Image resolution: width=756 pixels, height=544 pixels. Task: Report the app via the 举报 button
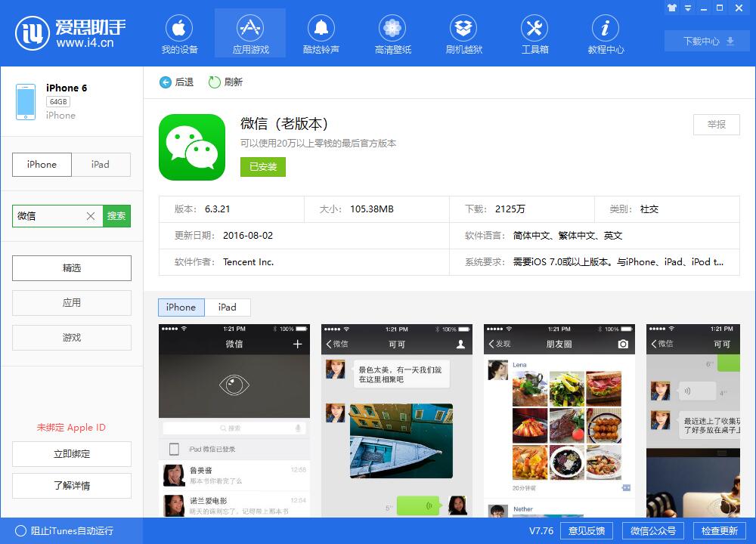pyautogui.click(x=715, y=125)
